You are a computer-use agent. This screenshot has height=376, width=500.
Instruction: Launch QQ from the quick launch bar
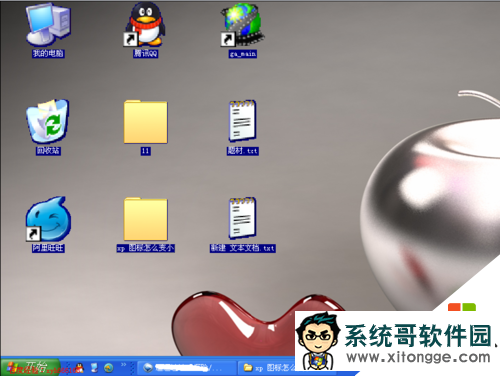point(79,368)
